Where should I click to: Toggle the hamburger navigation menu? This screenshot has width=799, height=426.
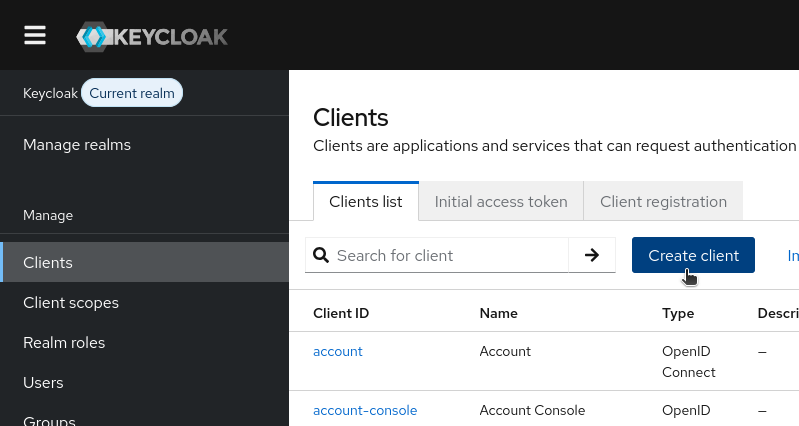(35, 36)
